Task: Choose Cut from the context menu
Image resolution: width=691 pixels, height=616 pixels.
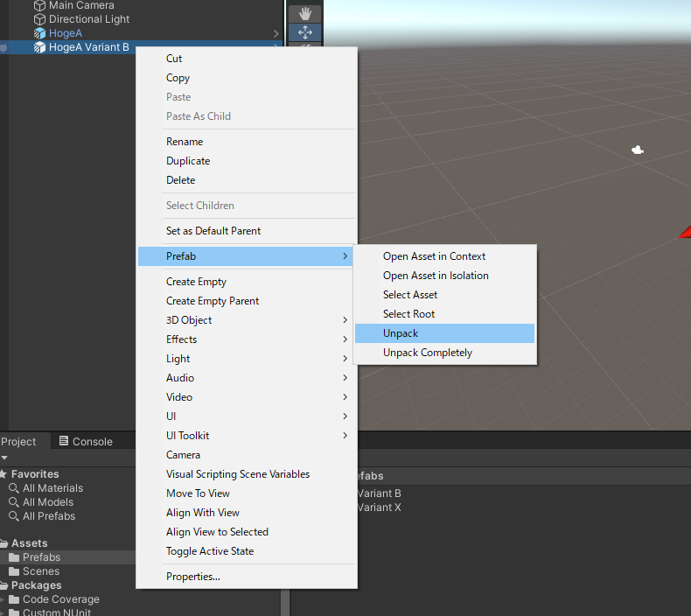Action: click(x=247, y=59)
